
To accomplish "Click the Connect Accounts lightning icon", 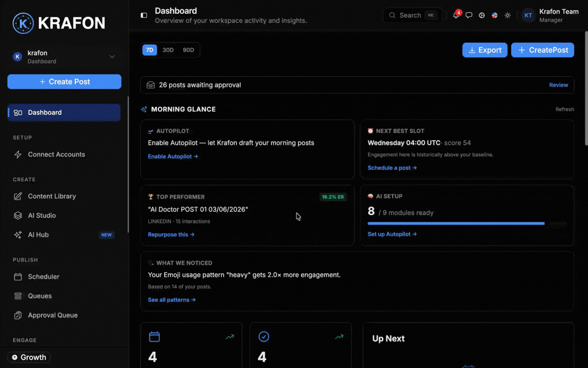I will (x=17, y=154).
